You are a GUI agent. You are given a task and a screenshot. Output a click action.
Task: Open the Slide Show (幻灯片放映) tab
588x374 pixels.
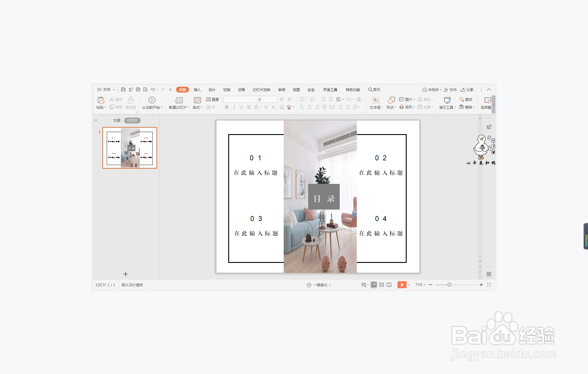click(262, 90)
